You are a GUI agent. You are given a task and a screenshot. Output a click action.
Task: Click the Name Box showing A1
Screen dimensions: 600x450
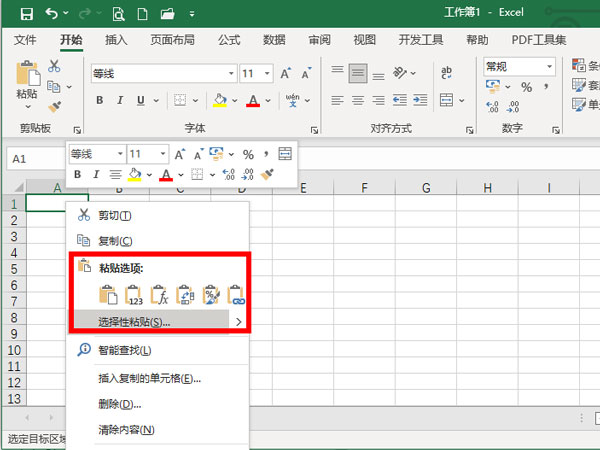click(x=30, y=159)
